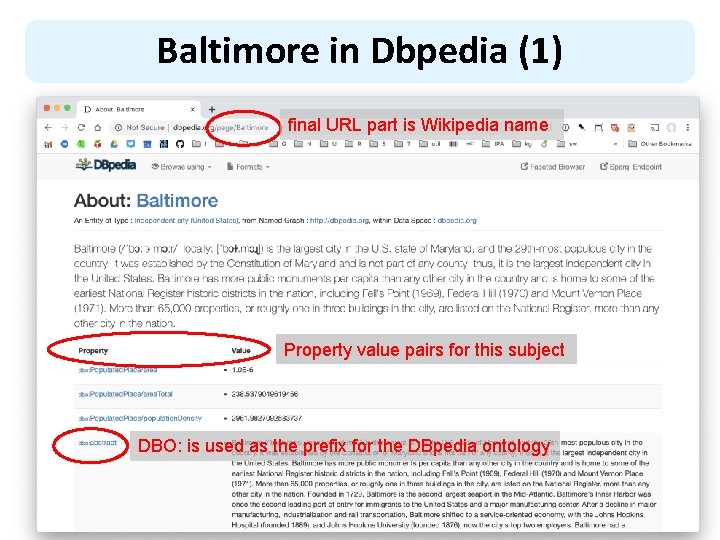Open a new tab with the plus button

212,109
